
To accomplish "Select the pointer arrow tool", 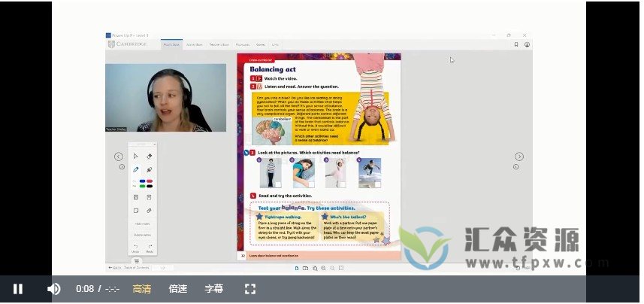I will point(135,157).
